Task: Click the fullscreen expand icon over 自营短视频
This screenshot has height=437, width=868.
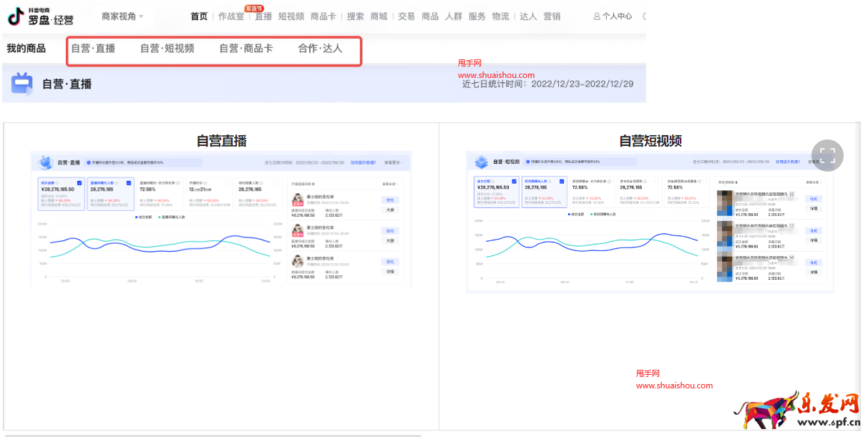Action: 827,155
